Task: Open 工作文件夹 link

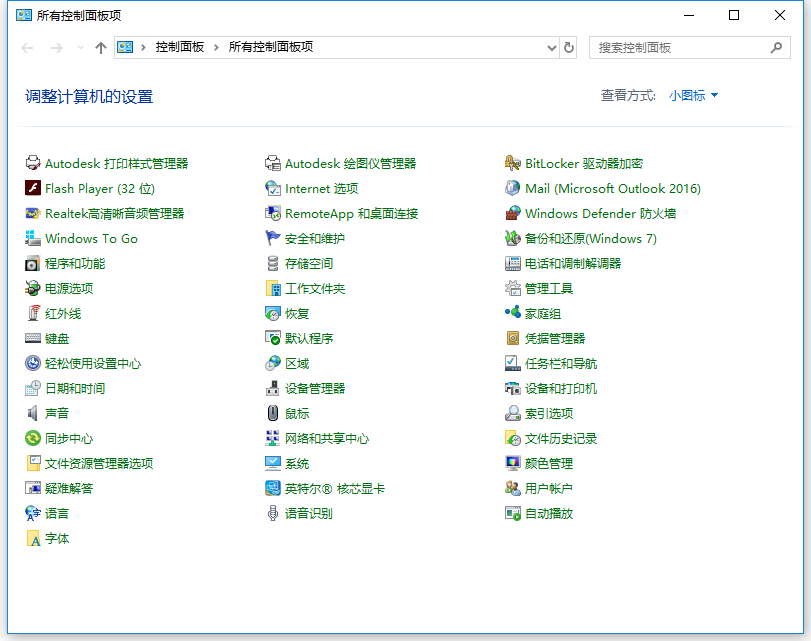Action: (315, 288)
